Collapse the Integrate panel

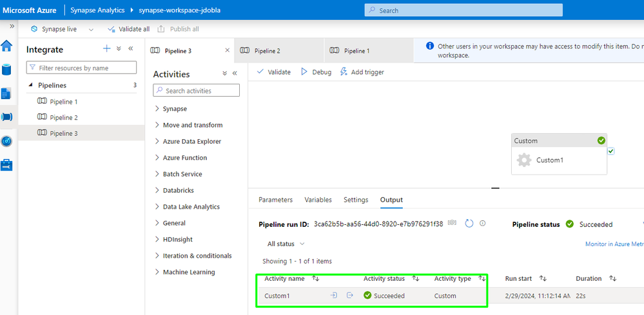[131, 49]
